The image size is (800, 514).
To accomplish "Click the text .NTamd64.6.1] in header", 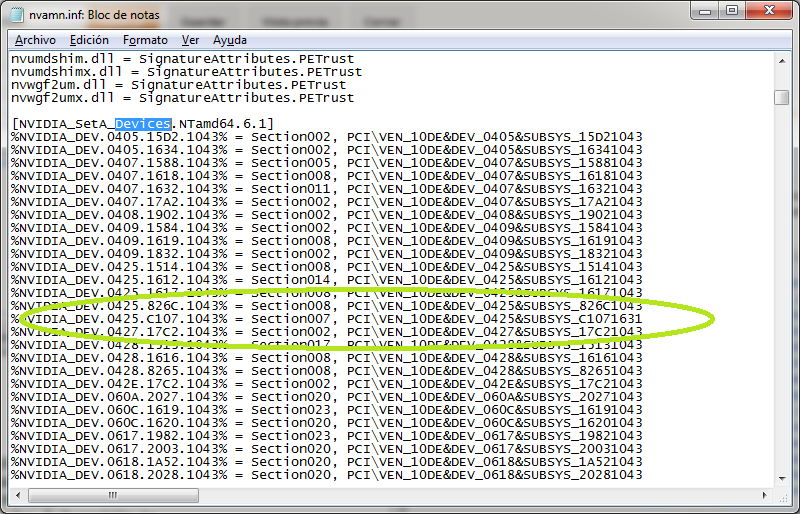I will (222, 124).
